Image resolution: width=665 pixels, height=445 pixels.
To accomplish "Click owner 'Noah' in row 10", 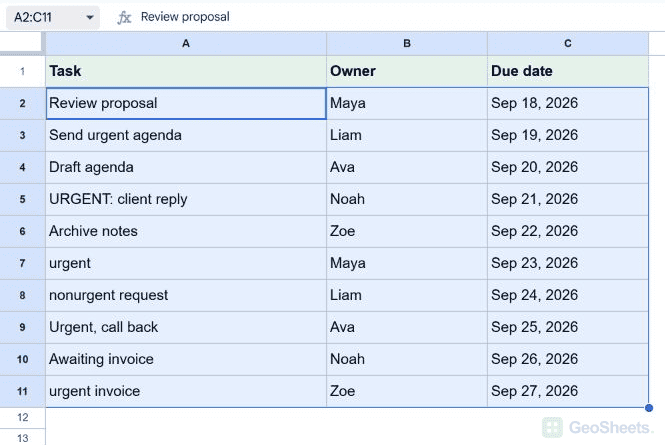I will click(407, 359).
